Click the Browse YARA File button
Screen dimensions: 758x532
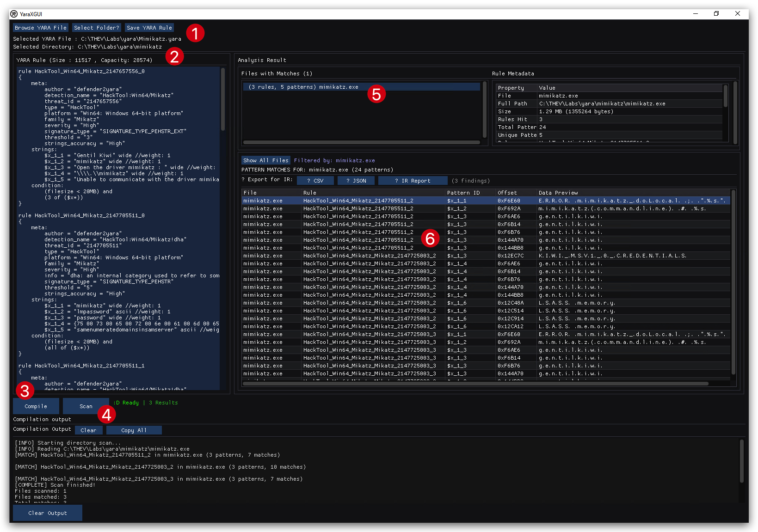(41, 28)
